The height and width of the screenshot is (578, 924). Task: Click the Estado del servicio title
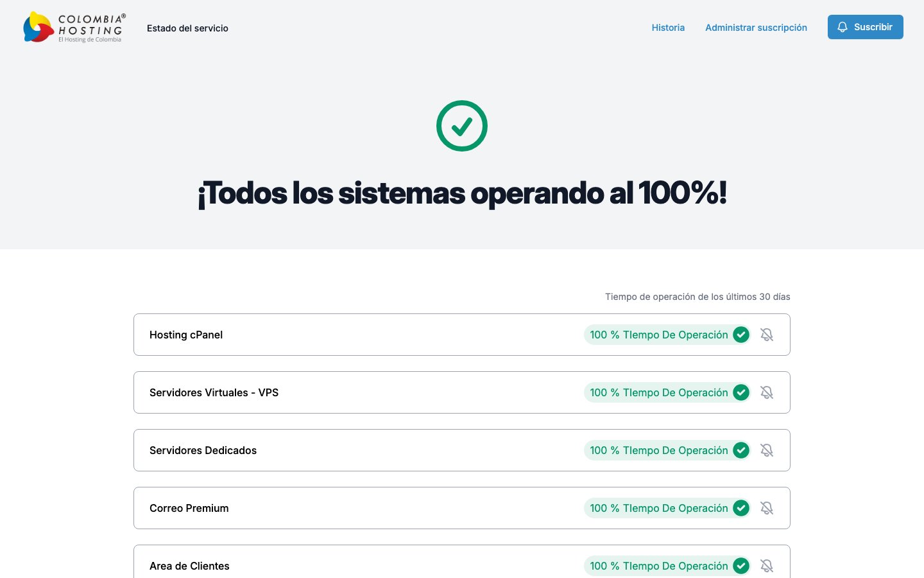tap(187, 28)
